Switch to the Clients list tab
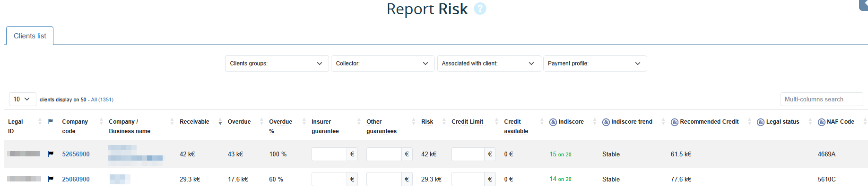The width and height of the screenshot is (868, 190). pyautogui.click(x=30, y=36)
